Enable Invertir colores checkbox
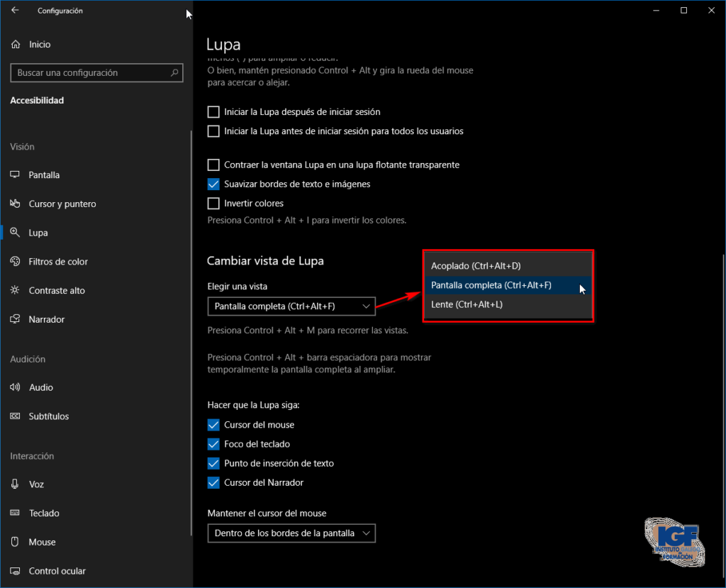This screenshot has width=726, height=588. pyautogui.click(x=213, y=203)
